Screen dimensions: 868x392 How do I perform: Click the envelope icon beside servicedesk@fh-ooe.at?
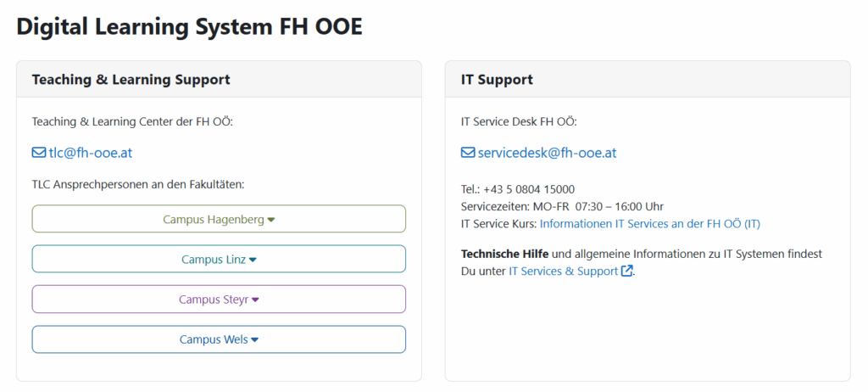pyautogui.click(x=468, y=154)
